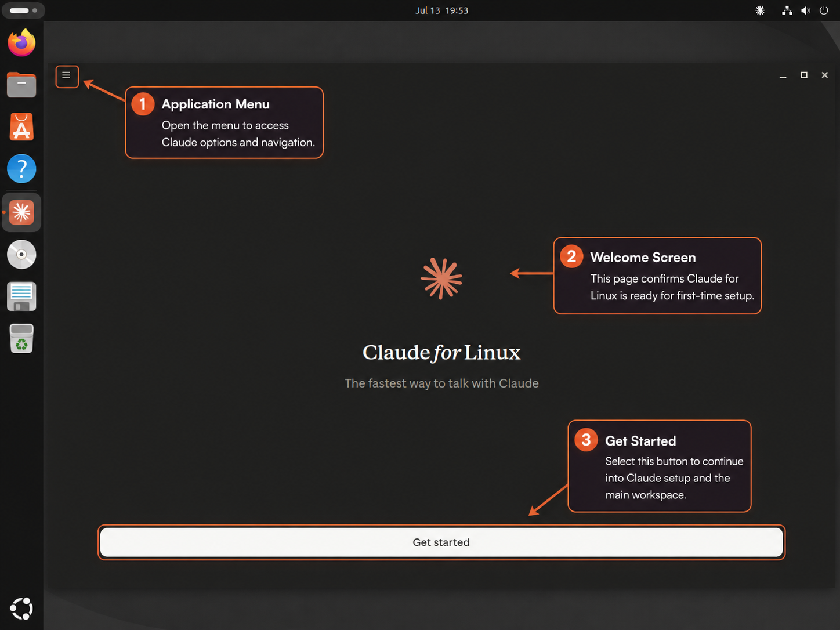Viewport: 840px width, 630px height.
Task: Close the Claude for Linux window
Action: (x=825, y=75)
